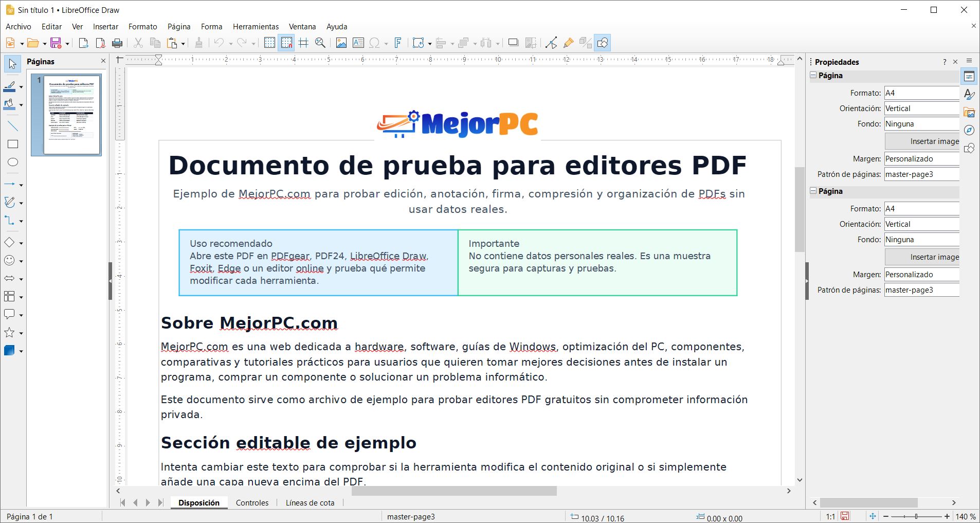Expand the Basic Shapes tool dropdown arrow
Screen dimensions: 980x523
tap(21, 243)
